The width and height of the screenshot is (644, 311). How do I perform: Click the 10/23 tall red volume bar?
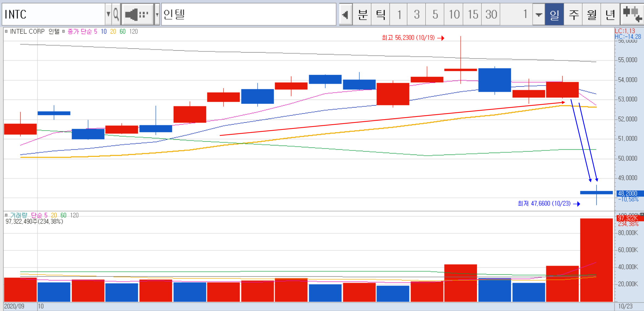tap(596, 260)
